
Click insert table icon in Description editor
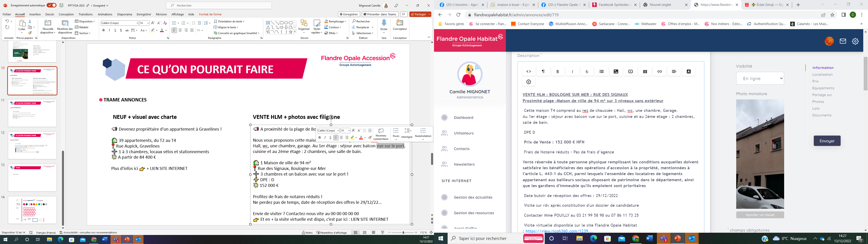[x=645, y=71]
